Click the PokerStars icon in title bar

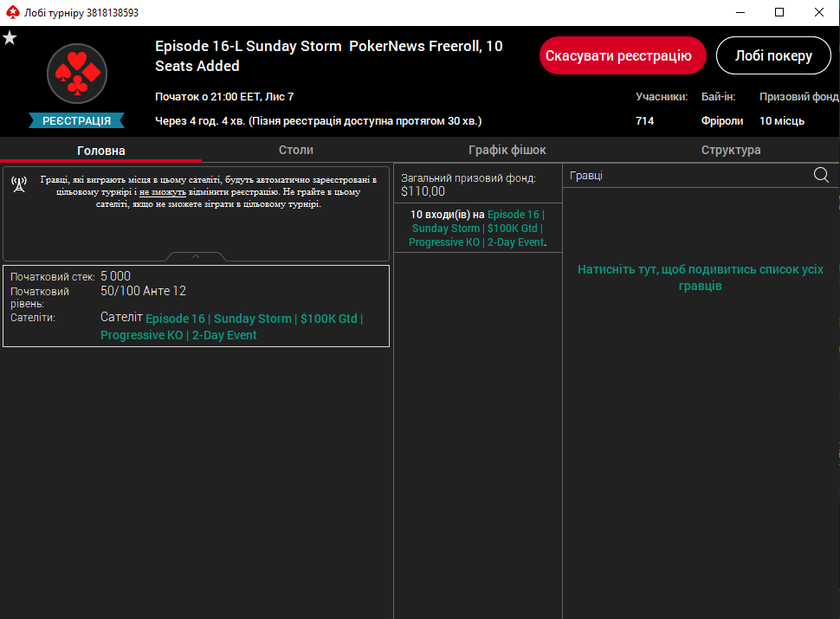pos(12,12)
